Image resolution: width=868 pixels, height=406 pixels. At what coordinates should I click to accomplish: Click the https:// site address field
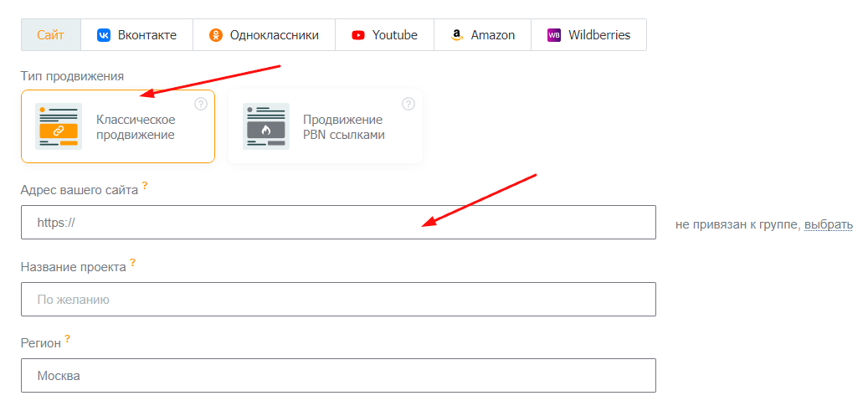338,223
